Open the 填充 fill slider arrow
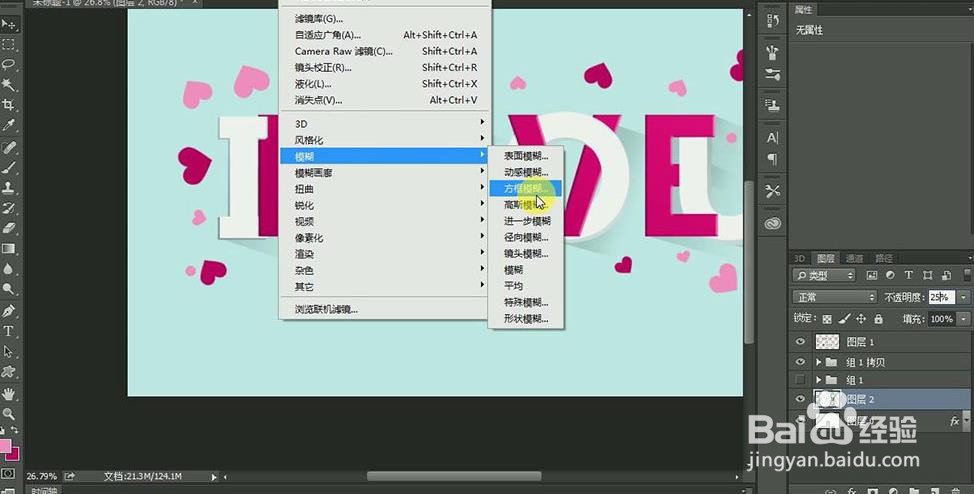Screen dimensions: 974x494 click(x=963, y=319)
